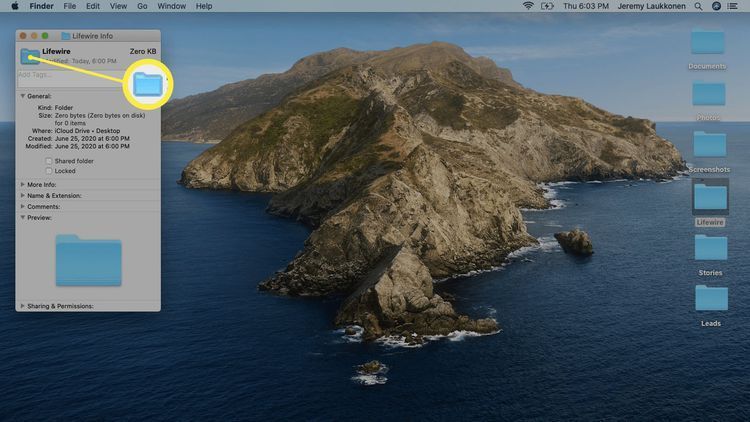750x422 pixels.
Task: Open Spotlight search magnifier
Action: (698, 6)
